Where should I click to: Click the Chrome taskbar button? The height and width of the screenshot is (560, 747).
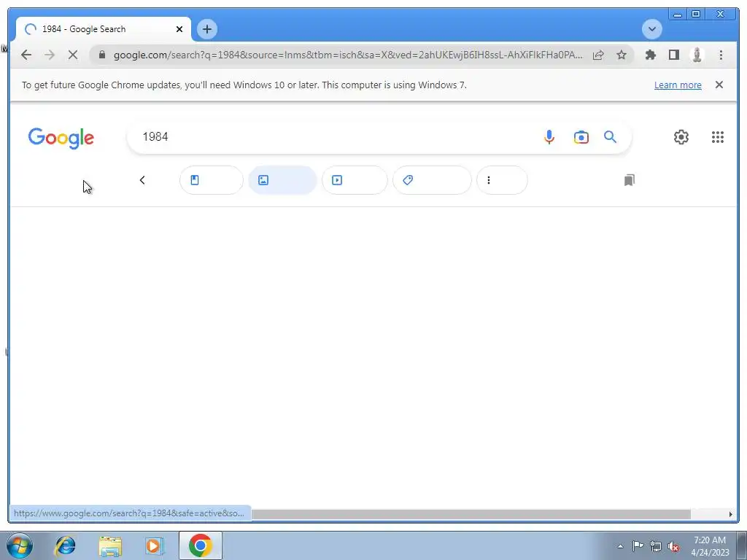pos(200,545)
